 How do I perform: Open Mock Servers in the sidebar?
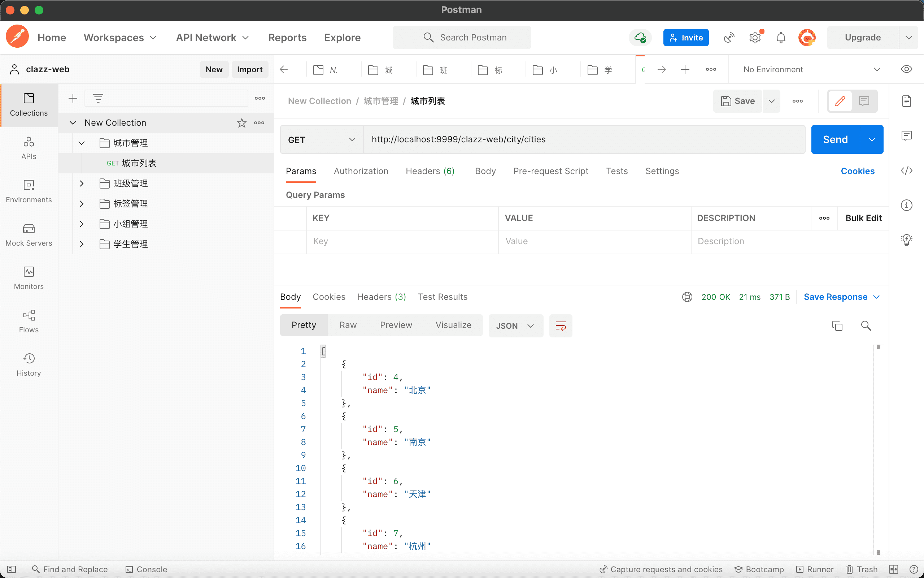tap(29, 235)
